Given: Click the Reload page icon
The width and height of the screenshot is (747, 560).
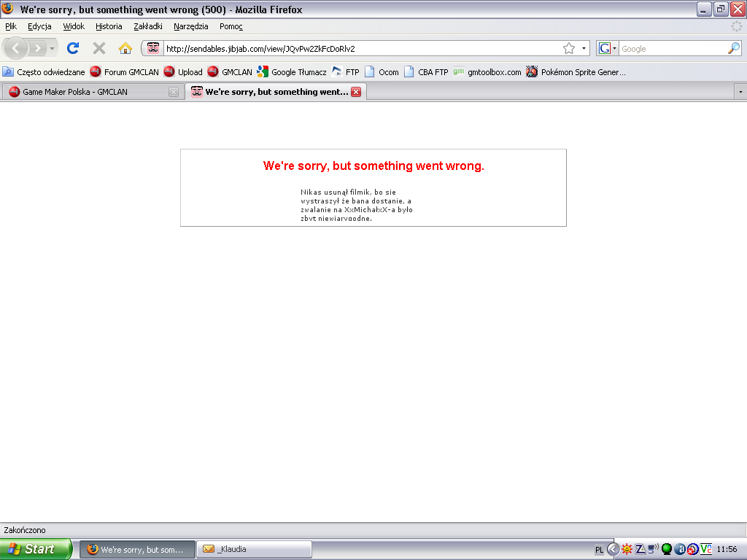Looking at the screenshot, I should [x=73, y=48].
